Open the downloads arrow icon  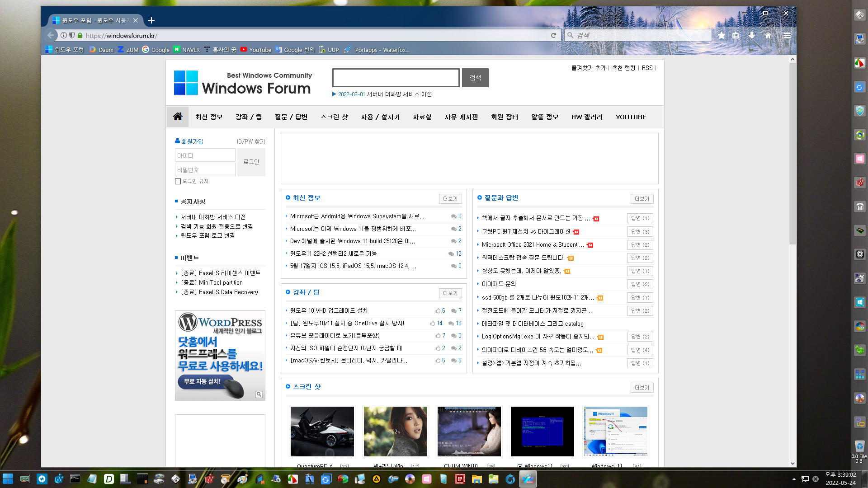(x=752, y=35)
